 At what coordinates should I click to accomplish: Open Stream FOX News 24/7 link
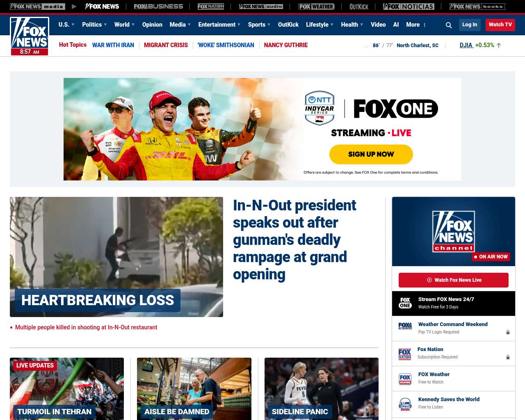pos(446,299)
